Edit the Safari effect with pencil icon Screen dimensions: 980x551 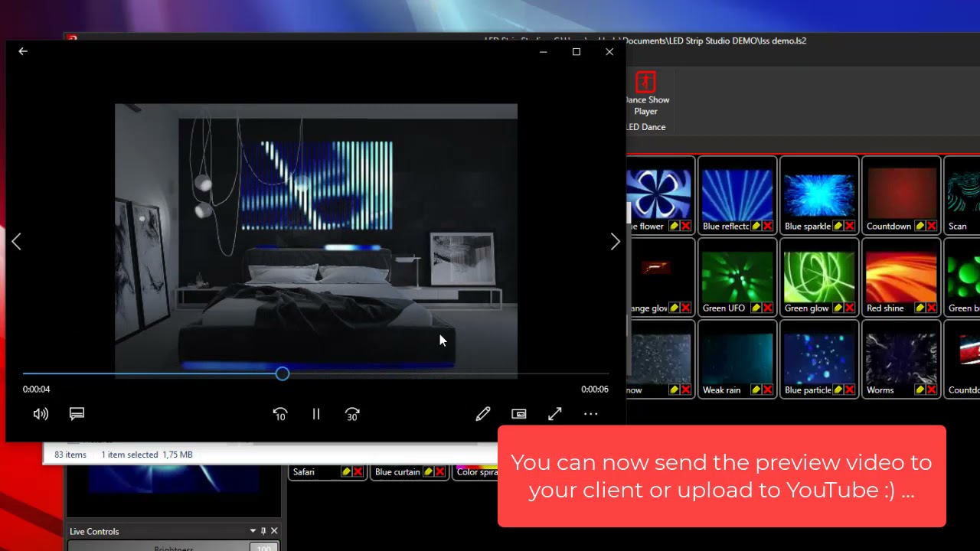click(346, 472)
